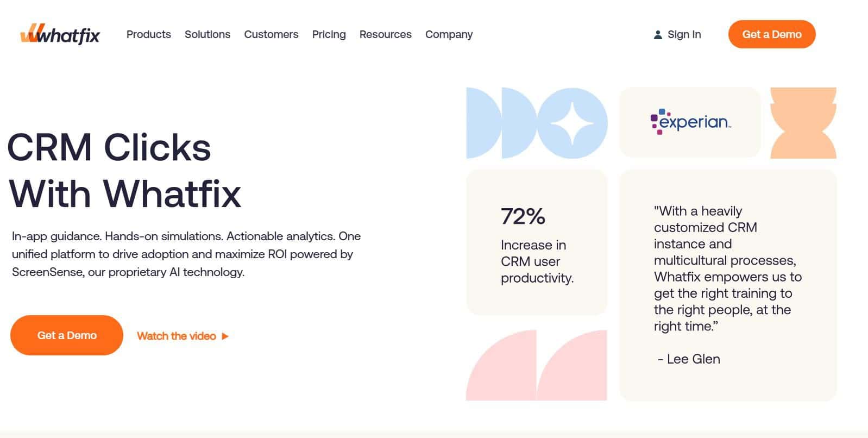
Task: Click the Watch the video link
Action: (177, 336)
